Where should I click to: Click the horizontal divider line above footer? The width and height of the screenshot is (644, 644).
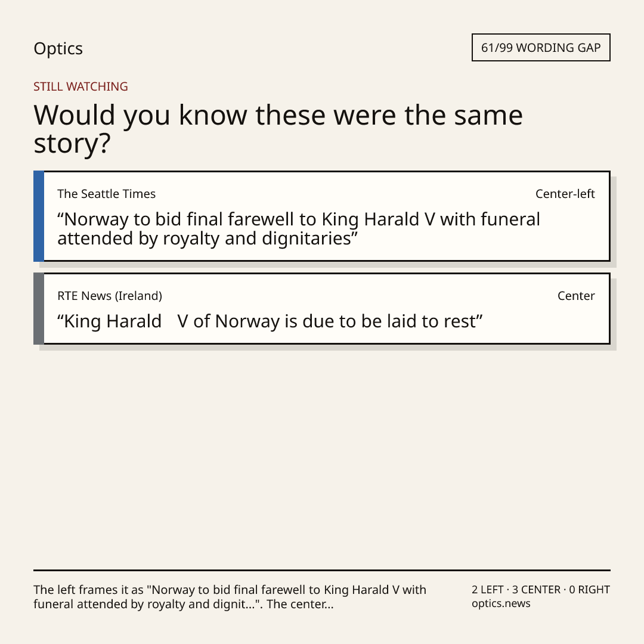point(322,570)
